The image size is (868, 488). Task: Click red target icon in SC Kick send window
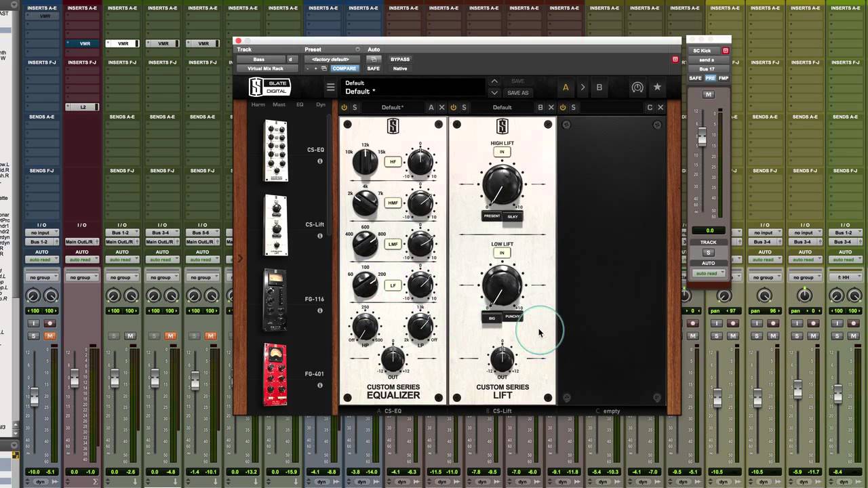pyautogui.click(x=726, y=51)
